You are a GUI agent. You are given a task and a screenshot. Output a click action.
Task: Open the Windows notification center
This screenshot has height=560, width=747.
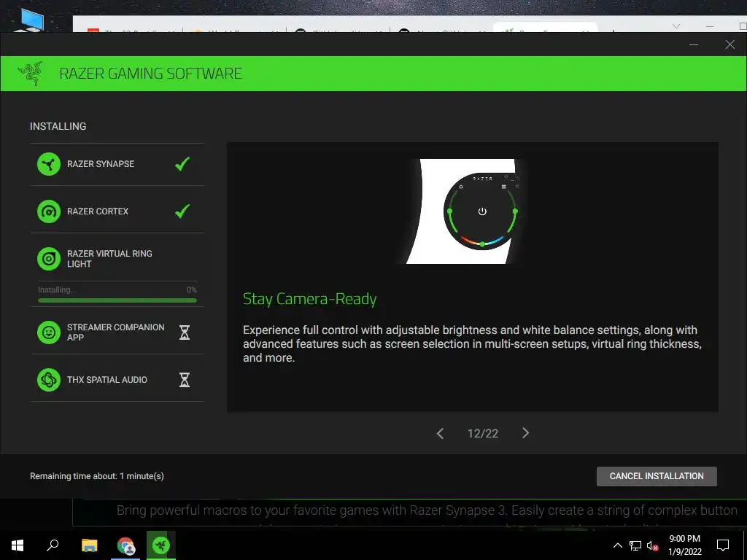coord(723,545)
